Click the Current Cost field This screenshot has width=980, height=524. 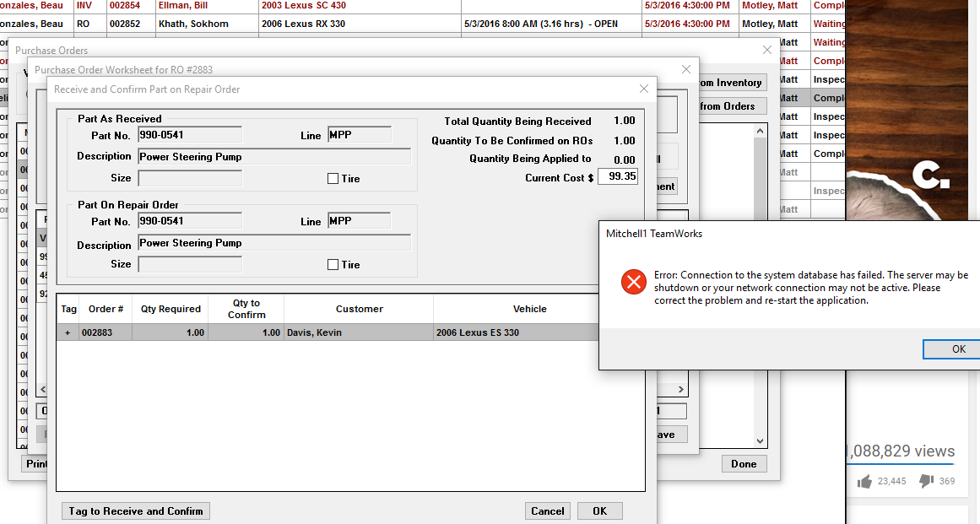click(618, 176)
